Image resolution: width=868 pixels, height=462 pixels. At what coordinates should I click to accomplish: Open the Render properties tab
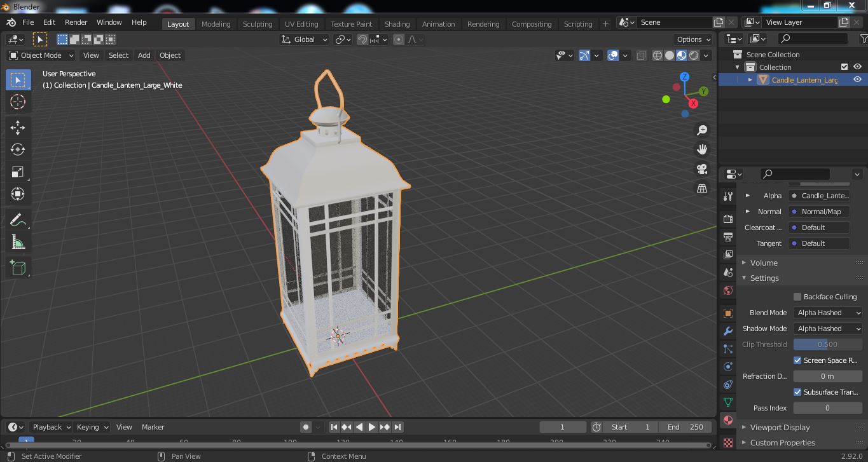728,219
